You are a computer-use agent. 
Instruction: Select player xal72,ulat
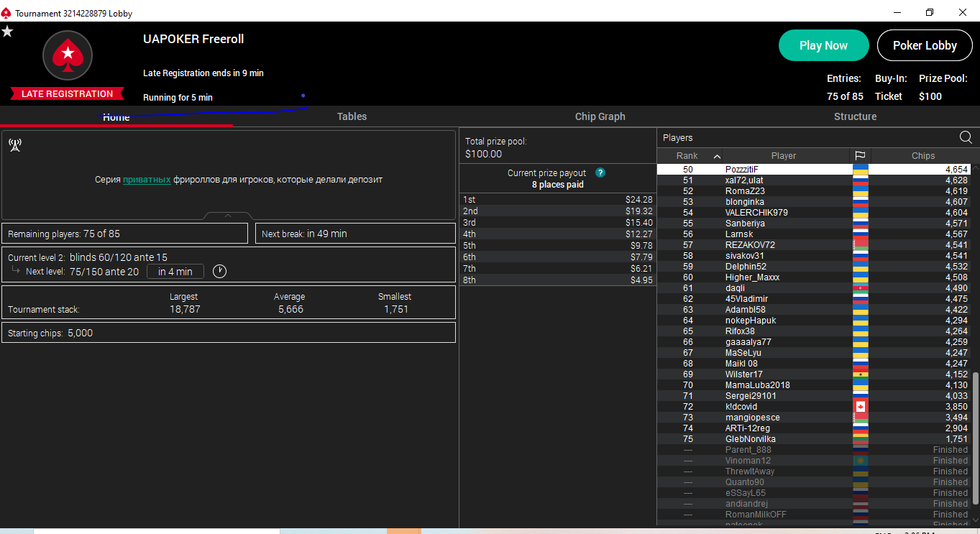813,180
